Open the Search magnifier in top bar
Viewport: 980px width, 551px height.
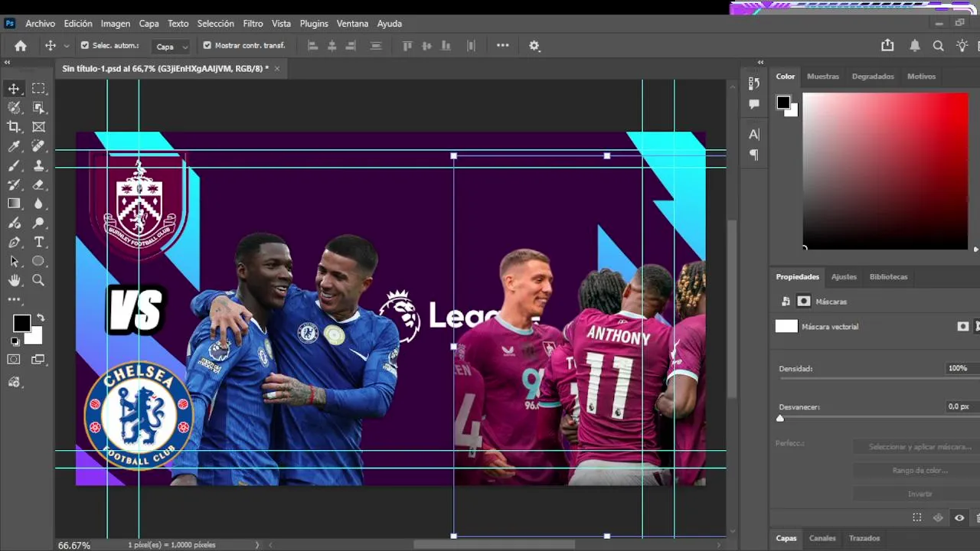coord(938,46)
